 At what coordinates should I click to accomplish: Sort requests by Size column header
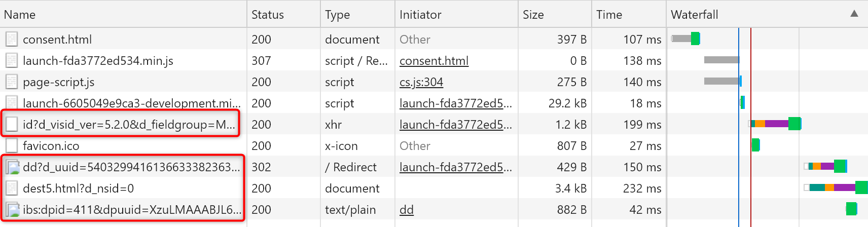tap(533, 15)
